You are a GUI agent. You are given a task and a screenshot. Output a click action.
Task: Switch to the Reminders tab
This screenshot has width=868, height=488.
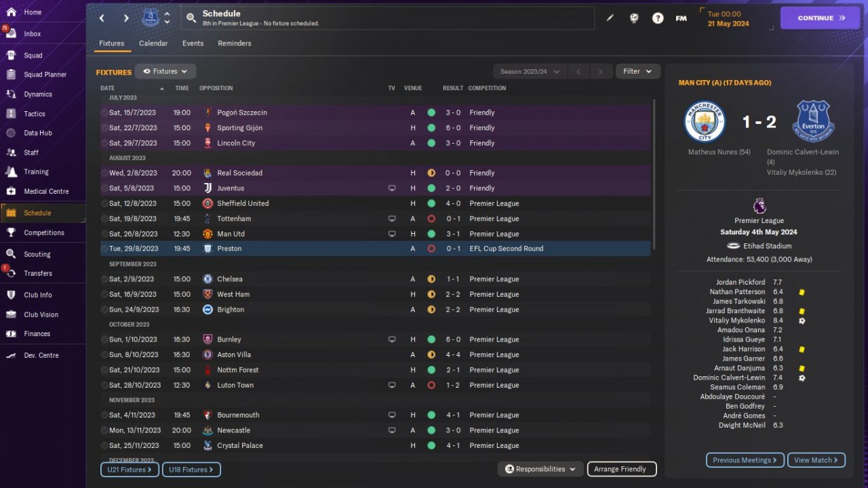pyautogui.click(x=235, y=43)
